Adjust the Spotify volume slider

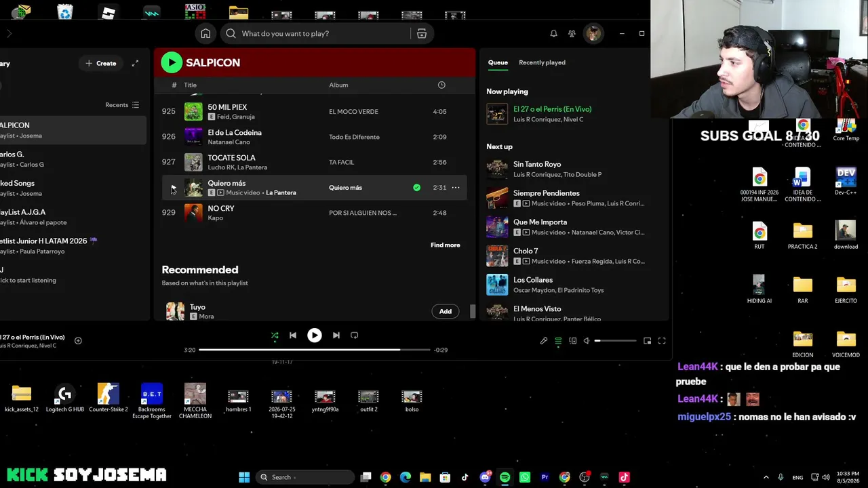(616, 341)
